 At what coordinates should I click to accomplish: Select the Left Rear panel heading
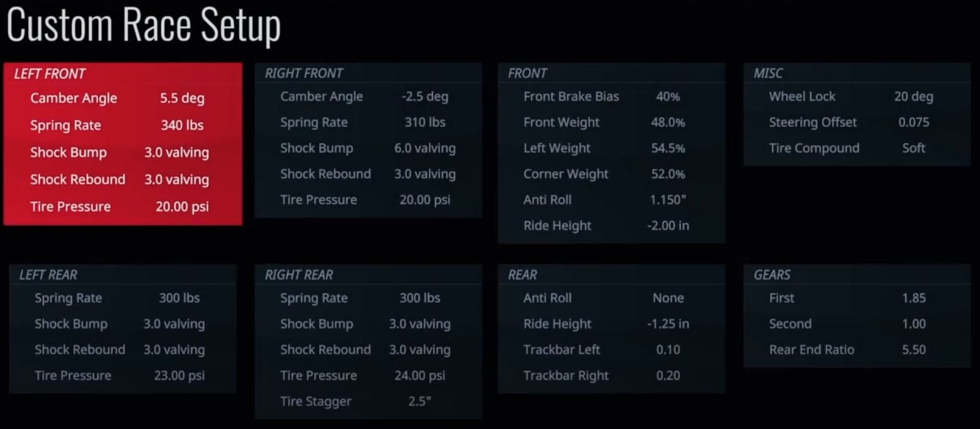[48, 275]
